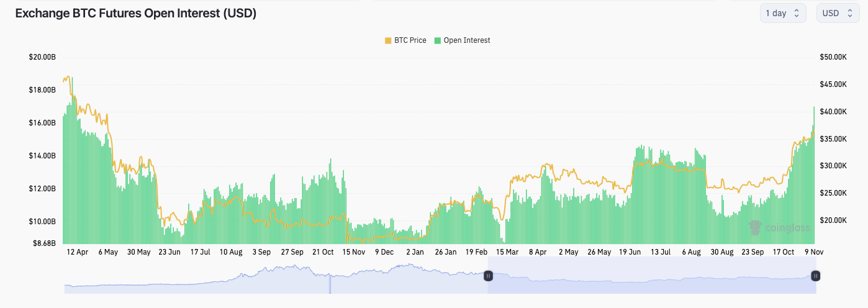
Task: Click the green Open Interest legend swatch
Action: [x=438, y=40]
